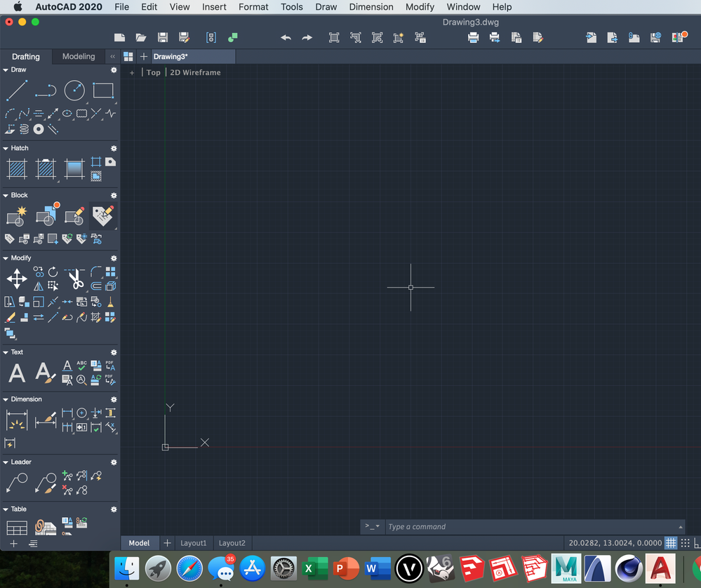Click the Open folder icon in toolbar
This screenshot has width=701, height=588.
coord(141,38)
